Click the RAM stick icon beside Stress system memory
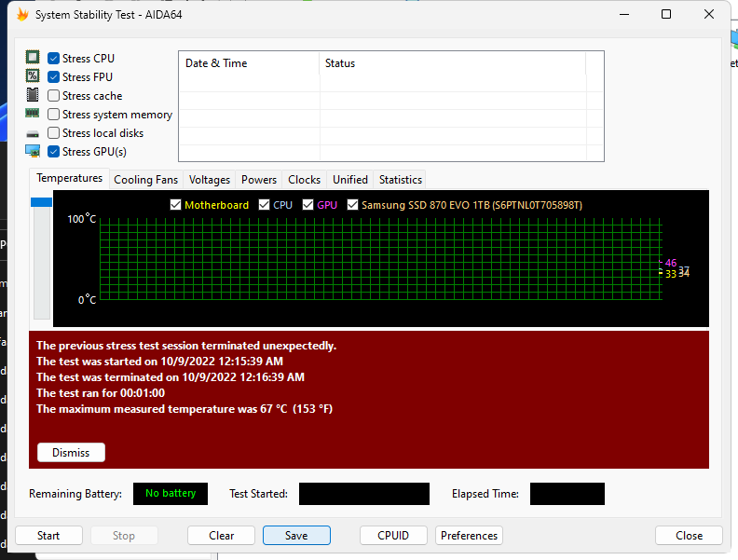 click(33, 113)
